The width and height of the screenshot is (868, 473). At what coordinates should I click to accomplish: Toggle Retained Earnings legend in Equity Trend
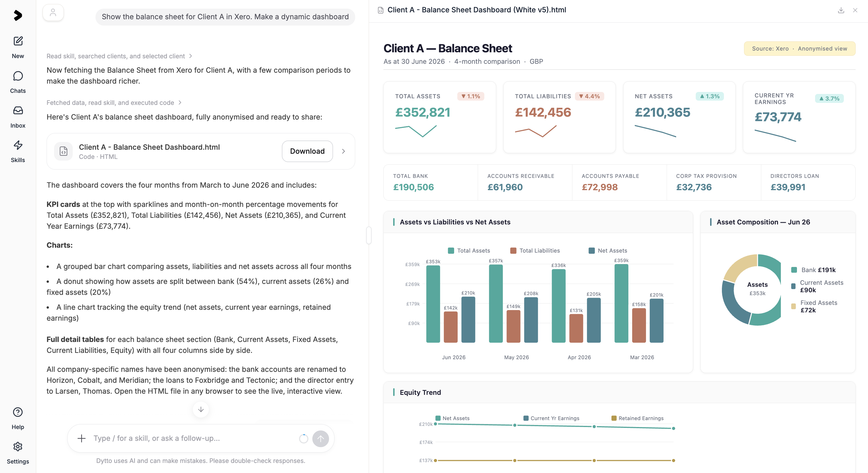pos(637,418)
